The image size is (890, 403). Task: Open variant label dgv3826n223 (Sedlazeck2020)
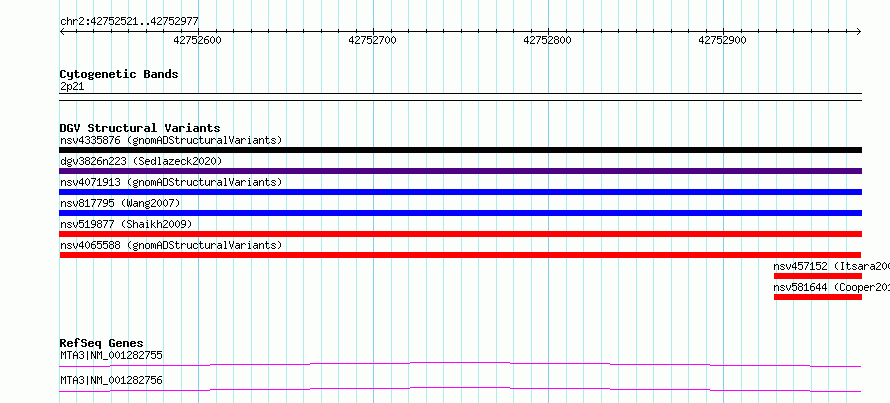point(141,161)
